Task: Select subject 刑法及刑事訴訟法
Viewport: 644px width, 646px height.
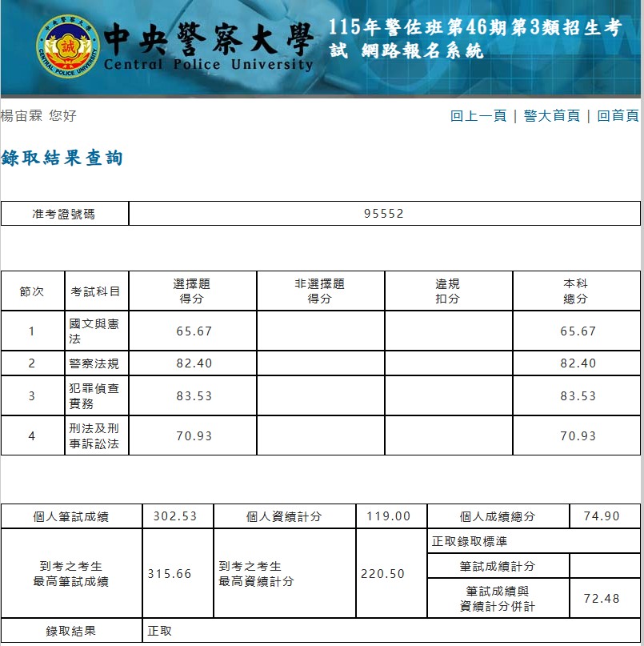Action: 94,436
